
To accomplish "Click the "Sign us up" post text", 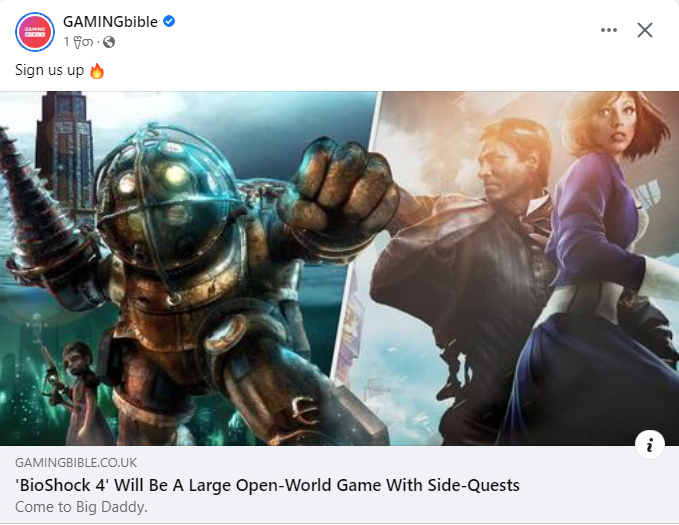I will [49, 70].
